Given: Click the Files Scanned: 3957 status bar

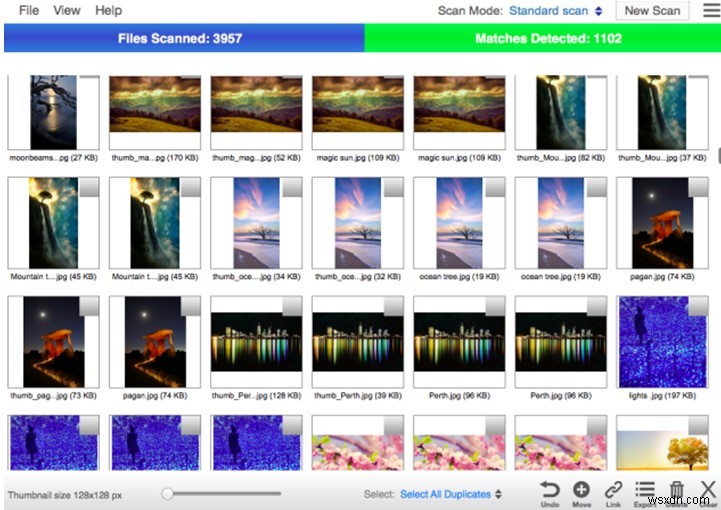Looking at the screenshot, I should tap(184, 38).
